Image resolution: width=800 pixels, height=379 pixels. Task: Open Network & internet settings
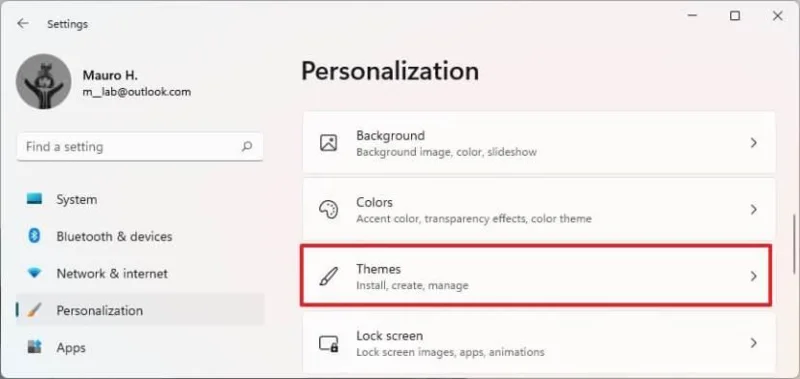[x=140, y=273]
